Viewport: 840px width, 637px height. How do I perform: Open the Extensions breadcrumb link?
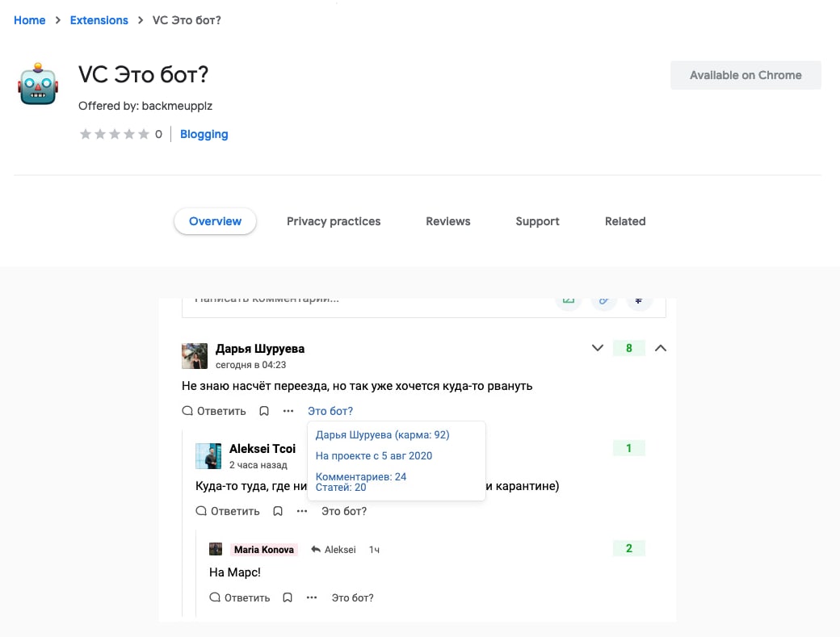coord(99,20)
